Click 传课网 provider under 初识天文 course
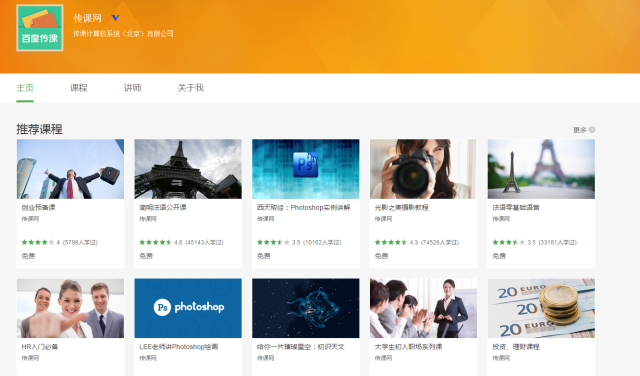 tap(266, 358)
